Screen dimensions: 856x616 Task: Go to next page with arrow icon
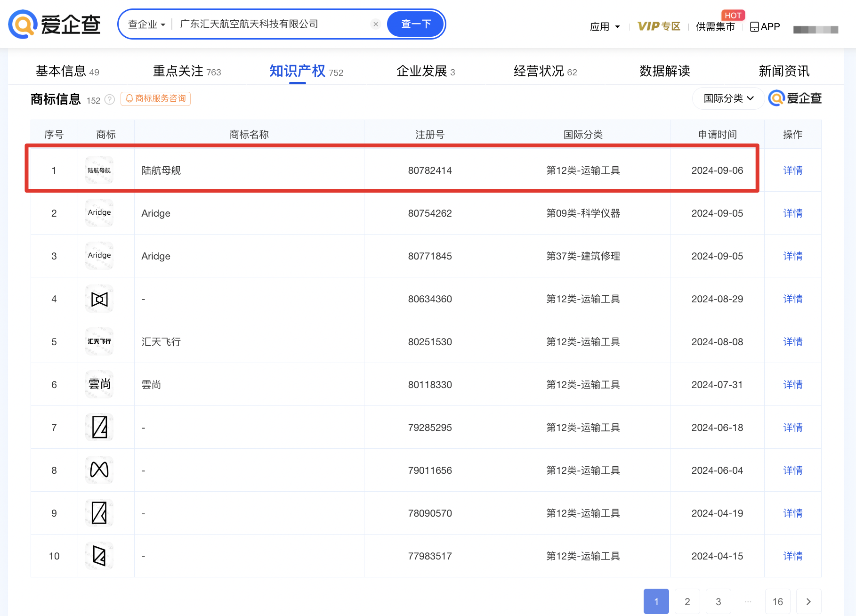(808, 601)
